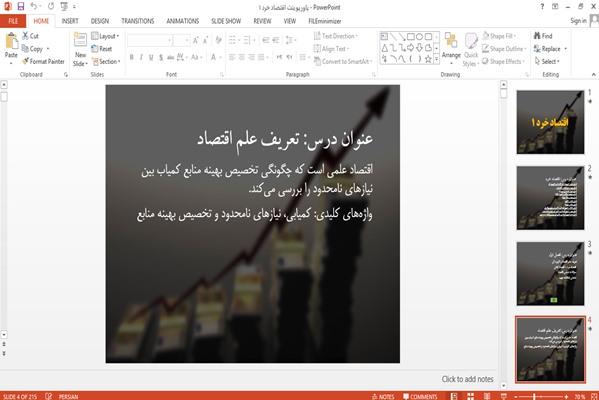Click Sign in link

[x=578, y=21]
